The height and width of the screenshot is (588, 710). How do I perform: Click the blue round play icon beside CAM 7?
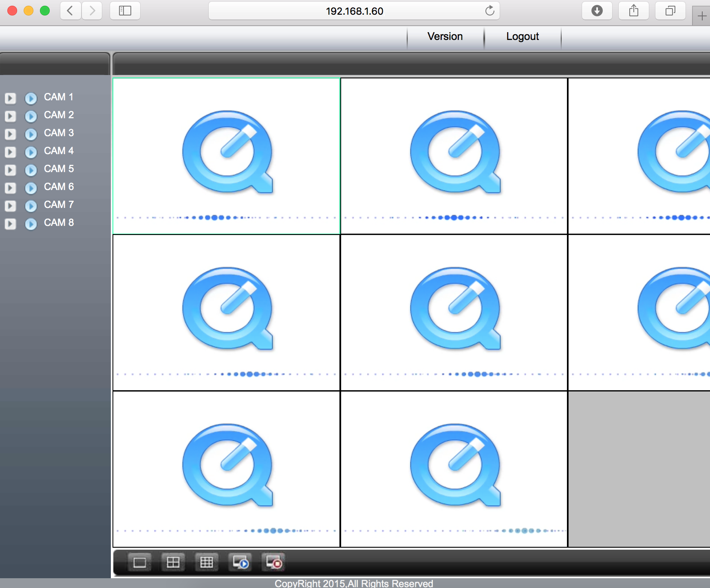coord(31,206)
